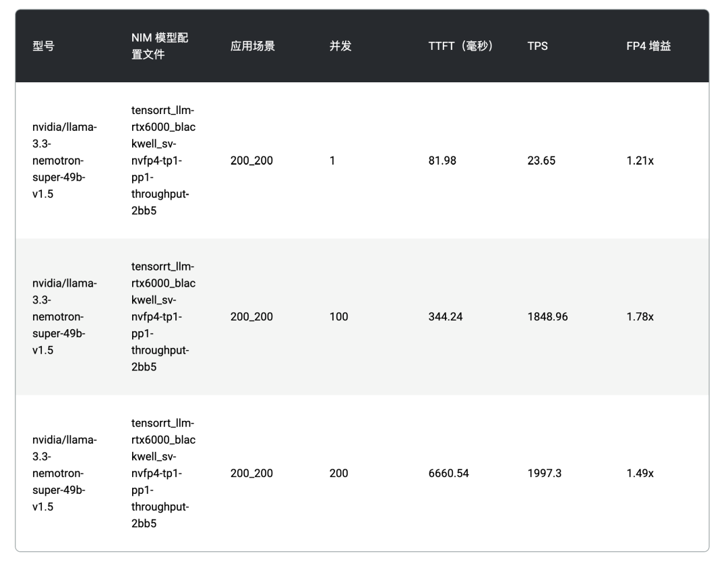Click the 应用场景 column header
The width and height of the screenshot is (728, 566).
pyautogui.click(x=253, y=46)
